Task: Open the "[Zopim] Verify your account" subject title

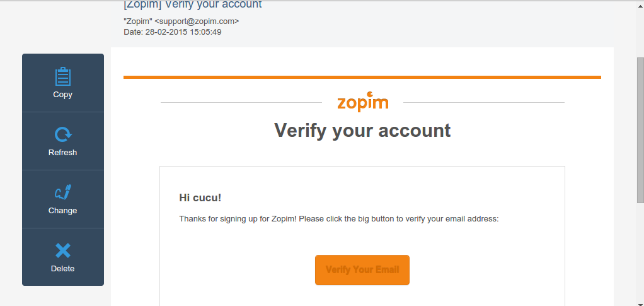Action: coord(192,5)
